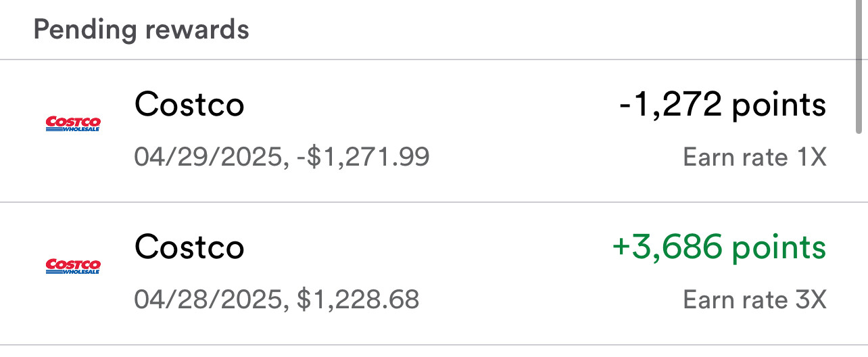Click the 3X multiplier in the second entry
868x357 pixels.
pos(811,300)
